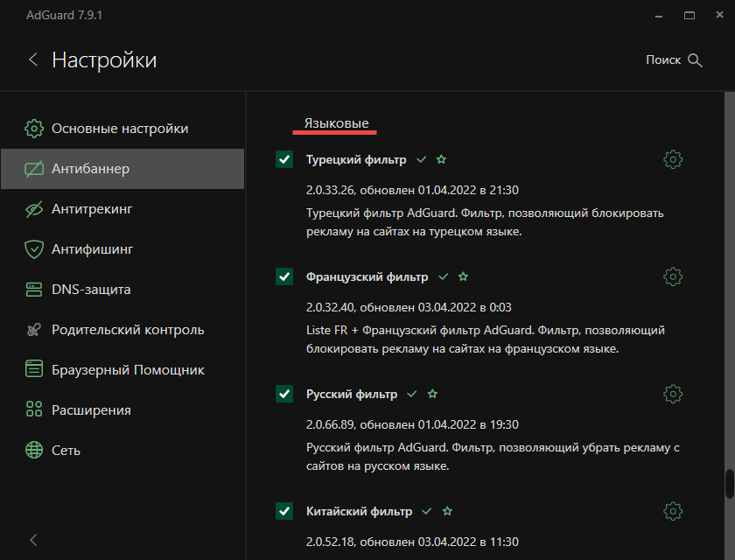Image resolution: width=735 pixels, height=560 pixels.
Task: Go back using the arrow beside Настройки
Action: point(33,59)
